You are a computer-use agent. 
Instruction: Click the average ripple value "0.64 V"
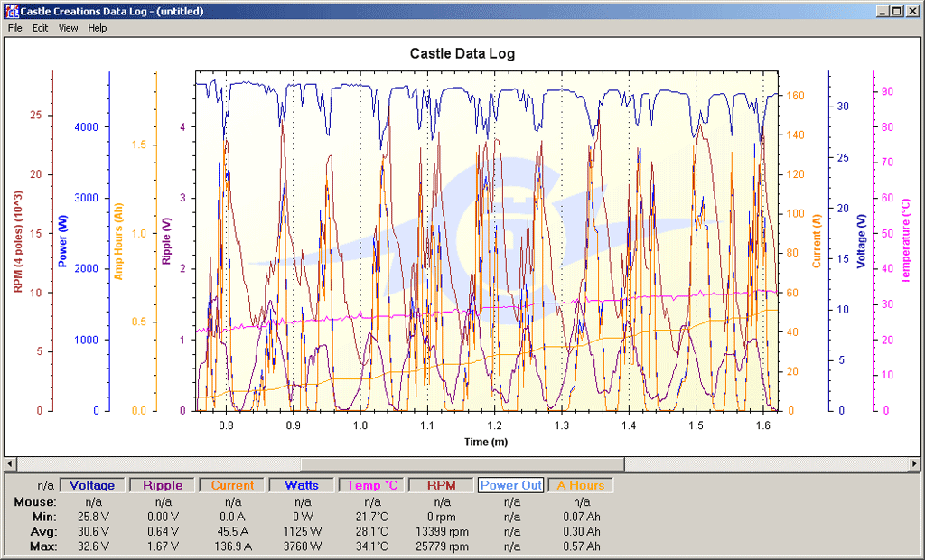click(164, 532)
